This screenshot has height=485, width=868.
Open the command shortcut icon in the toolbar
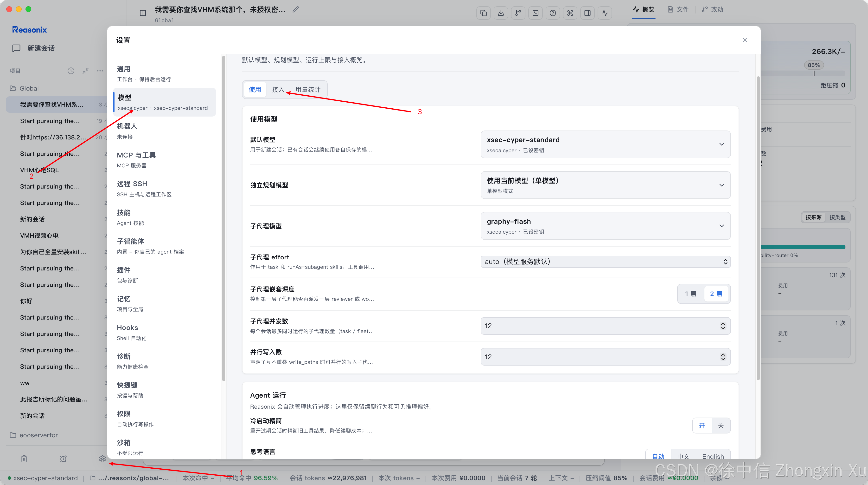point(570,13)
